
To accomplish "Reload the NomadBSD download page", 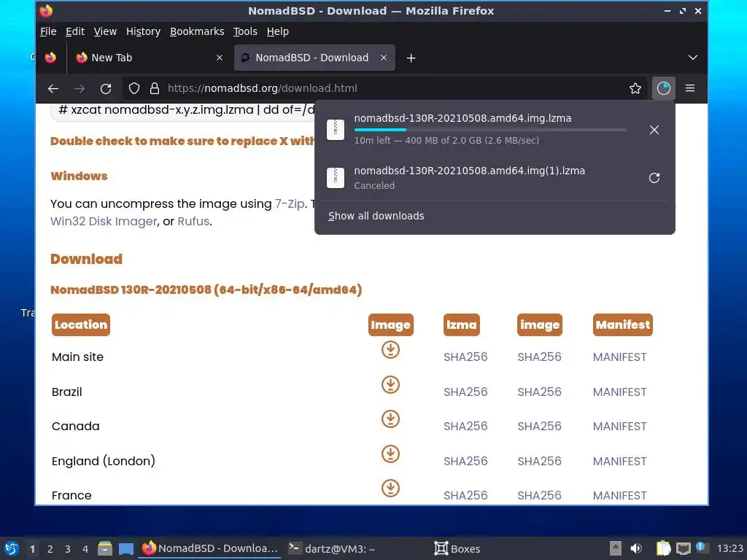I will [x=106, y=88].
